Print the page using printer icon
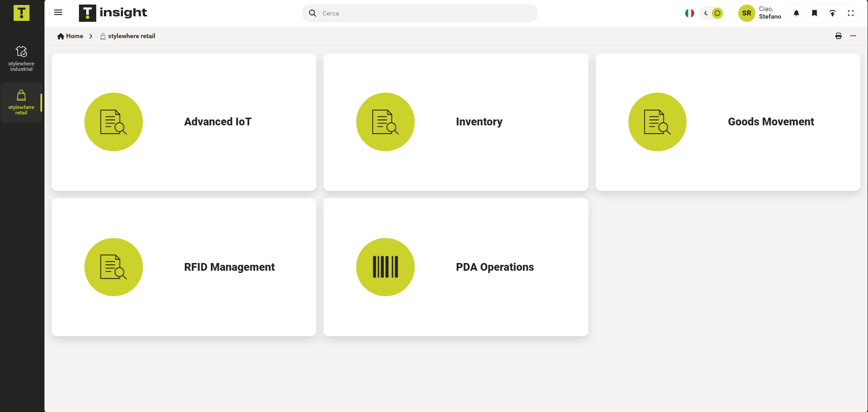Screen dimensions: 868x412 [838, 36]
